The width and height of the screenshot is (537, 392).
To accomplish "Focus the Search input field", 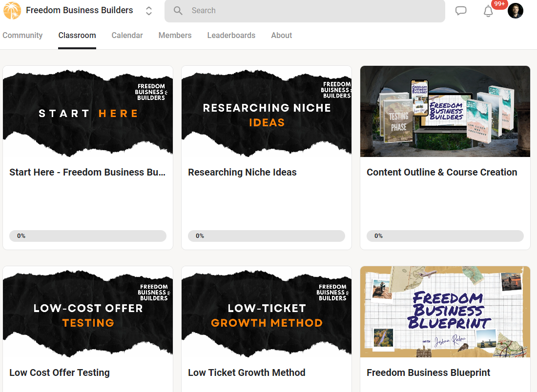I will point(305,11).
